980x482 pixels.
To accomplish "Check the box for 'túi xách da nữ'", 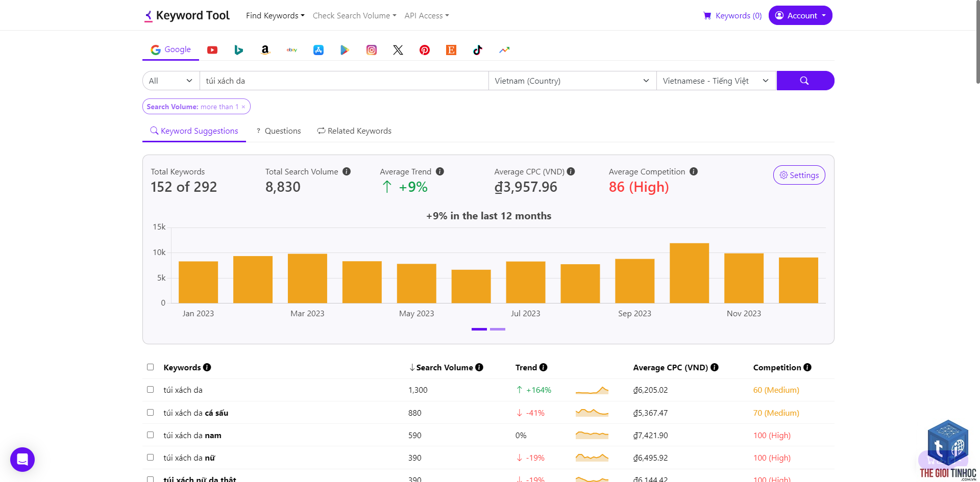I will coord(150,458).
